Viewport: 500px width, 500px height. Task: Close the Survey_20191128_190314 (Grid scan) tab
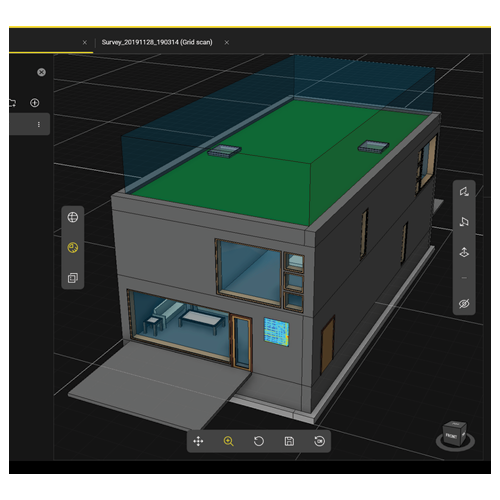coord(227,42)
